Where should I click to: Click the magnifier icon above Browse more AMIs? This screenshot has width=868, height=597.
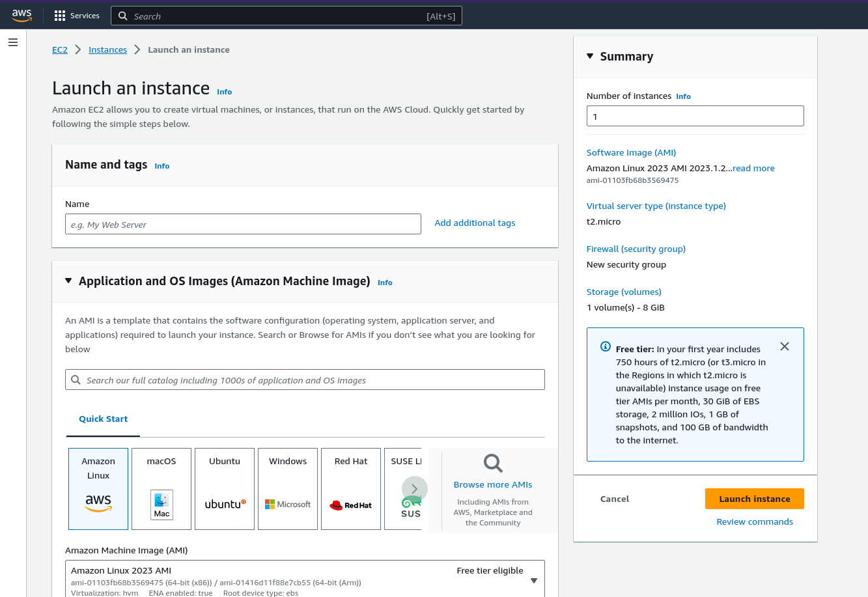492,463
